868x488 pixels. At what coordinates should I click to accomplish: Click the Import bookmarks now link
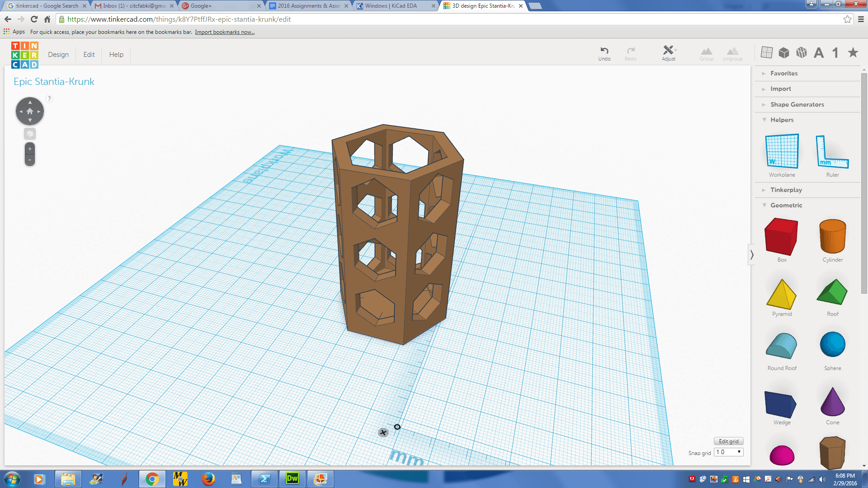point(225,32)
